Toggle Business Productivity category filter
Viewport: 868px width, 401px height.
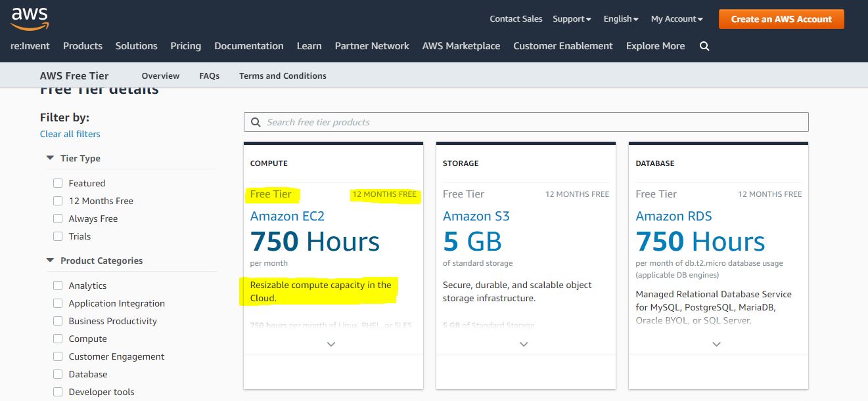coord(58,321)
